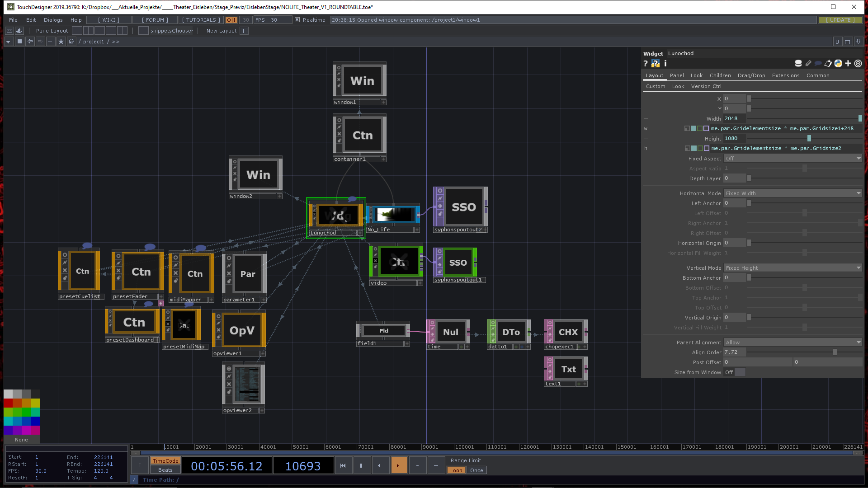The height and width of the screenshot is (488, 868).
Task: Open the Fixed Aspect dropdown
Action: pyautogui.click(x=793, y=159)
